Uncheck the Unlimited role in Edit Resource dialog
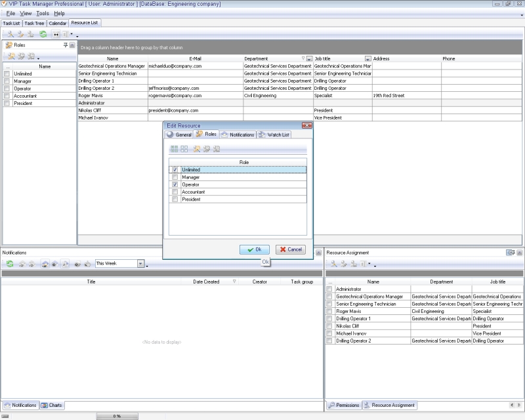The height and width of the screenshot is (420, 525). (175, 170)
